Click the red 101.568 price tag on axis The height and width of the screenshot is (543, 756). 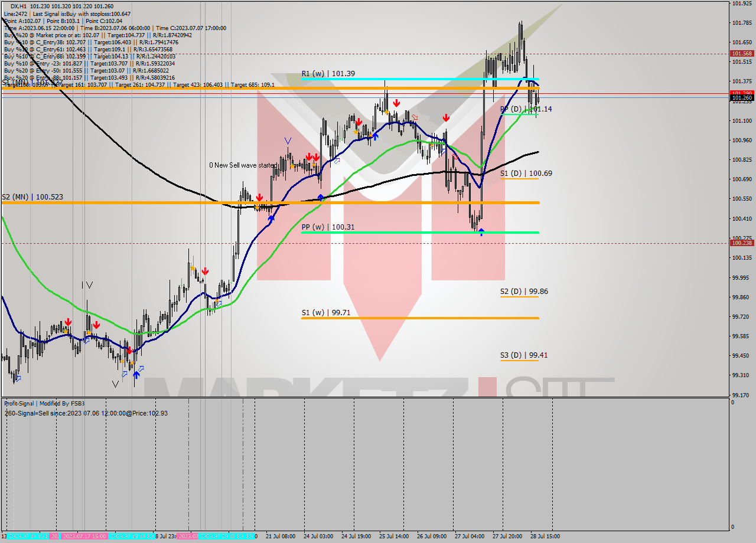point(742,53)
